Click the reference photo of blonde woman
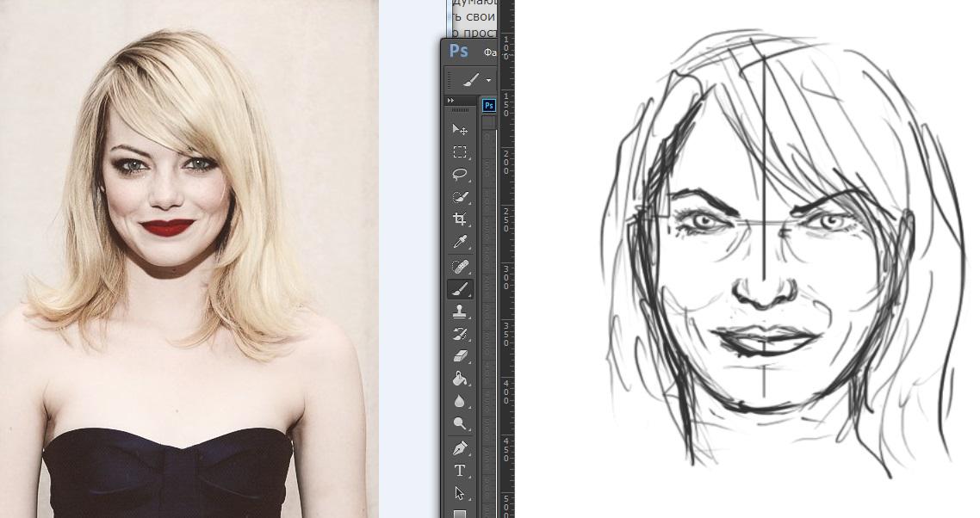This screenshot has width=980, height=518. click(x=189, y=259)
